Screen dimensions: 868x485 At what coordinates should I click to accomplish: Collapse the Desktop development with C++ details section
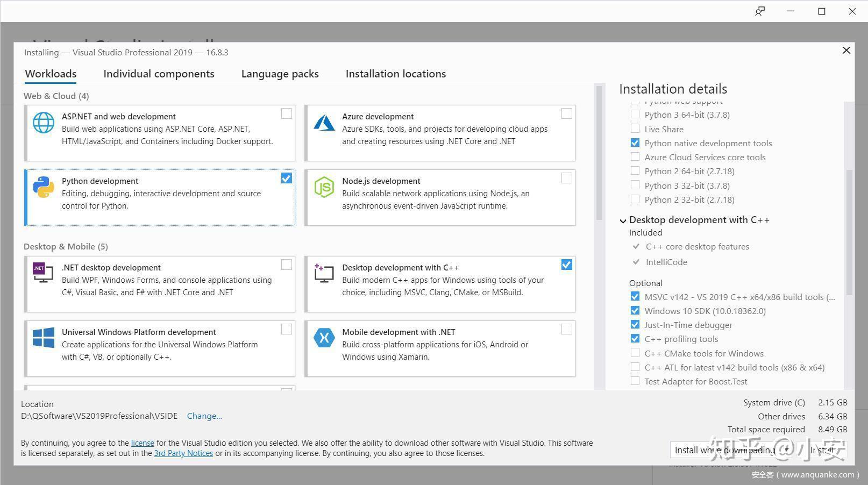click(x=623, y=220)
